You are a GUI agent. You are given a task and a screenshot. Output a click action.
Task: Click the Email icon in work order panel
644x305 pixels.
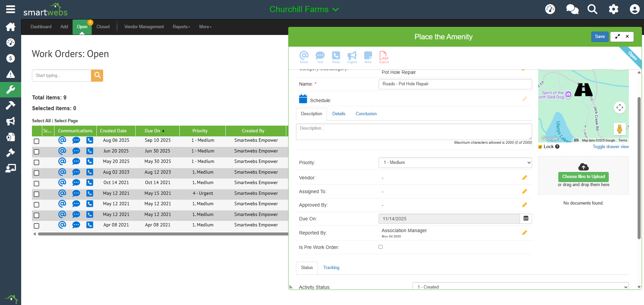pos(304,56)
